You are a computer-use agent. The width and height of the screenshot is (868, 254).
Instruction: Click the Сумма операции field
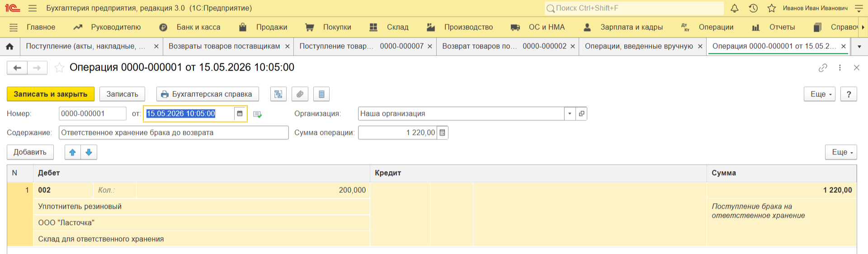click(397, 133)
